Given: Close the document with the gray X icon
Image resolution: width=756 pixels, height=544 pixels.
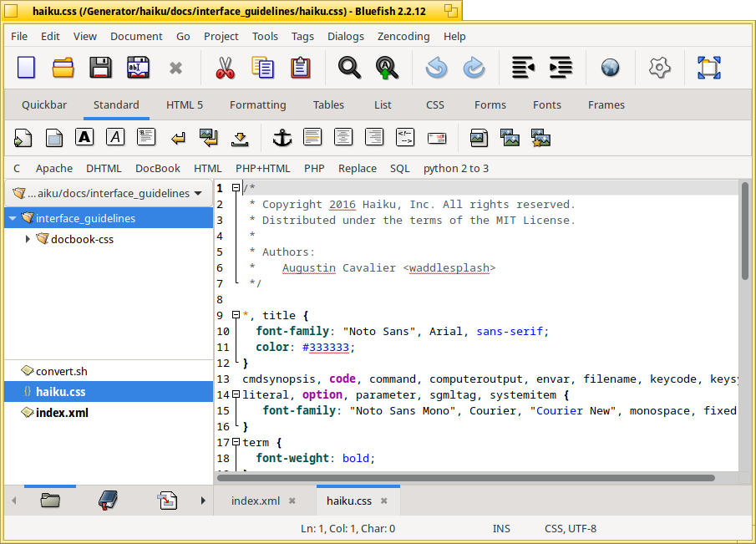Looking at the screenshot, I should pyautogui.click(x=176, y=68).
